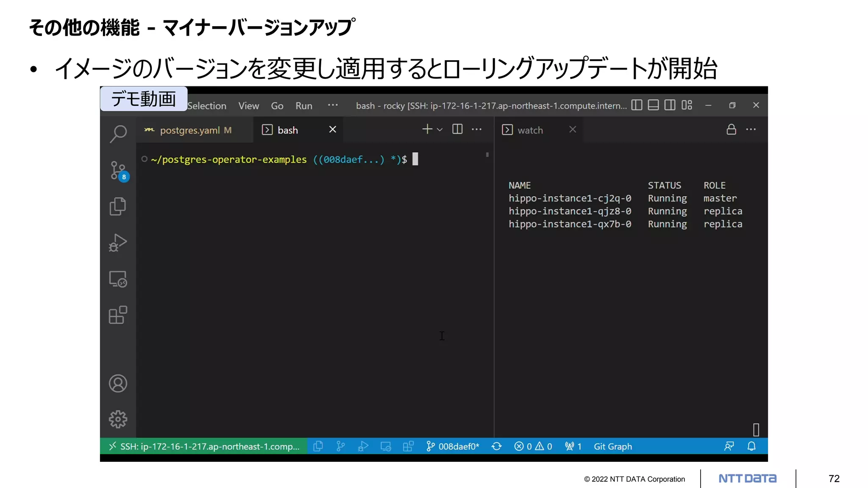Click the status bar run debug icon
The width and height of the screenshot is (868, 488).
pyautogui.click(x=363, y=446)
